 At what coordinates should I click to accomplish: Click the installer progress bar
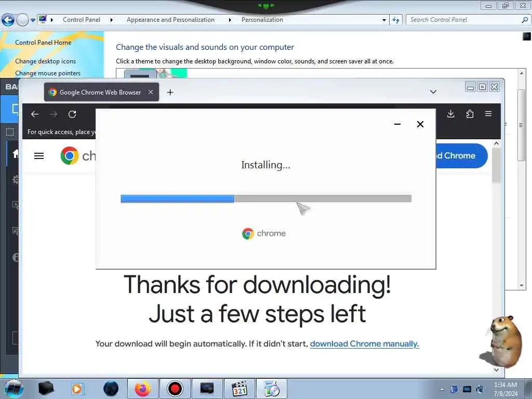click(266, 198)
